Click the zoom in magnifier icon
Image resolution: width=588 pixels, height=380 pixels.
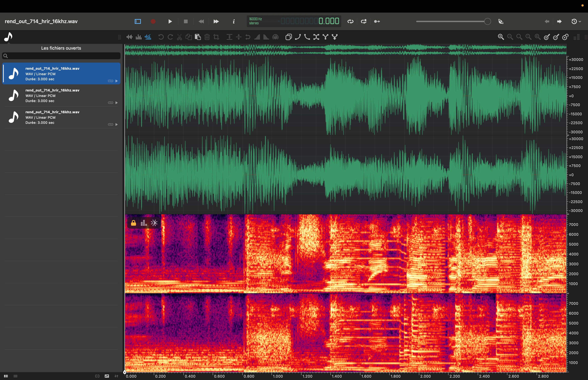501,37
